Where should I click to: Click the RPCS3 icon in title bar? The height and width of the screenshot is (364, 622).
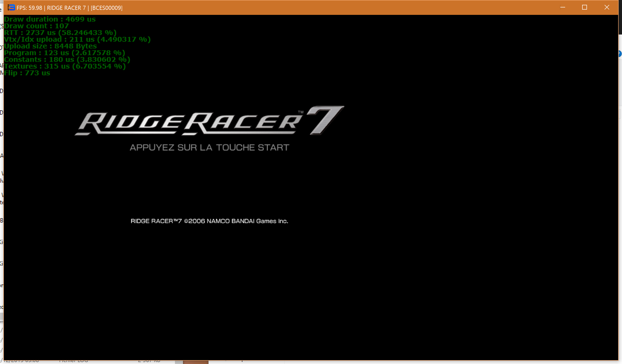11,8
